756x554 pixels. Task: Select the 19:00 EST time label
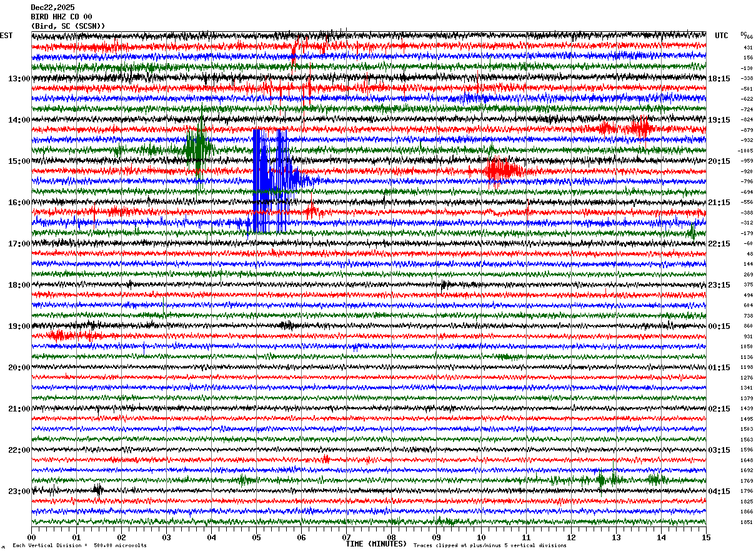pyautogui.click(x=19, y=326)
